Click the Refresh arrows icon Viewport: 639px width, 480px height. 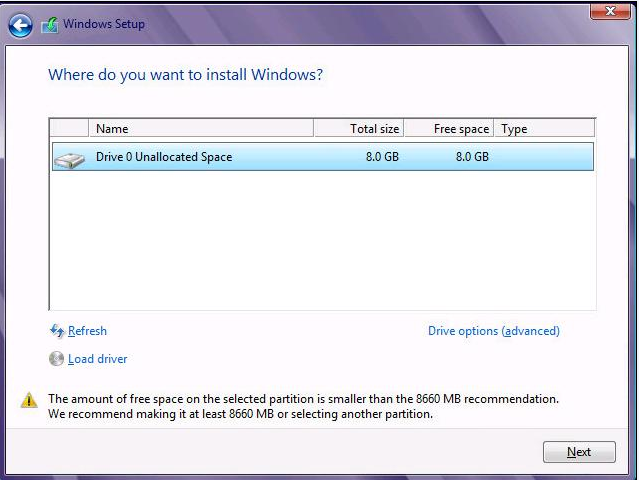tap(57, 331)
